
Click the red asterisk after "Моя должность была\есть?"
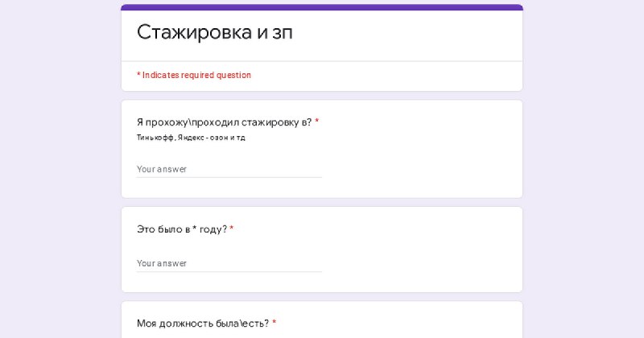[275, 323]
